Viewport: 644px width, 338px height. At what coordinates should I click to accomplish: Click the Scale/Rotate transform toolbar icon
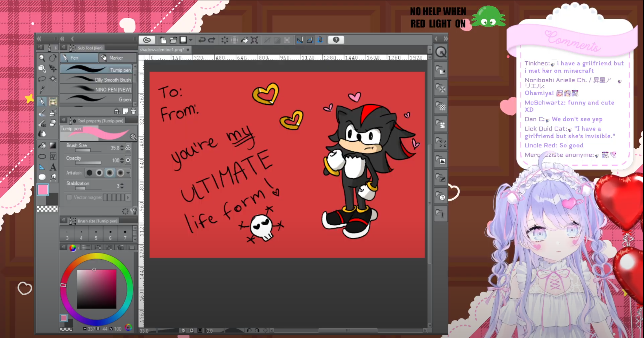pyautogui.click(x=254, y=40)
